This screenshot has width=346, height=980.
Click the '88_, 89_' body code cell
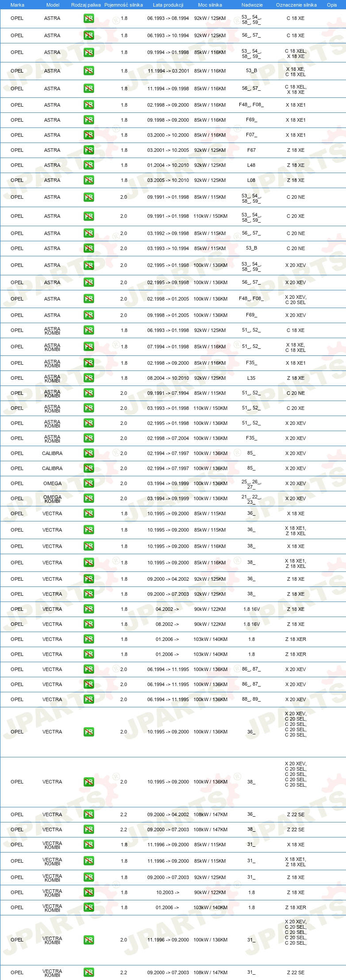251,699
